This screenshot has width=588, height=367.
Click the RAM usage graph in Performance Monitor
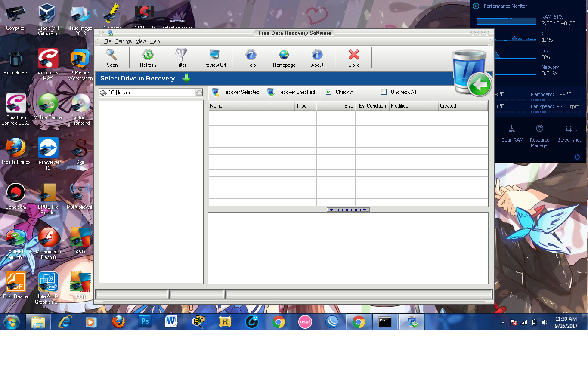point(506,20)
